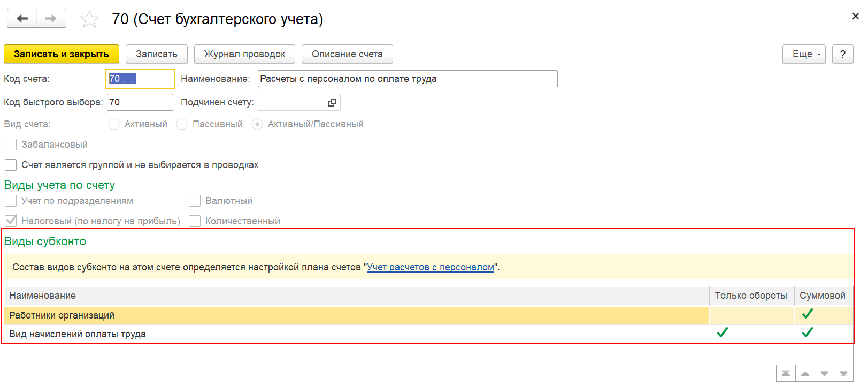Image resolution: width=868 pixels, height=386 pixels.
Task: Tick the Забалансовый checkbox
Action: 11,145
